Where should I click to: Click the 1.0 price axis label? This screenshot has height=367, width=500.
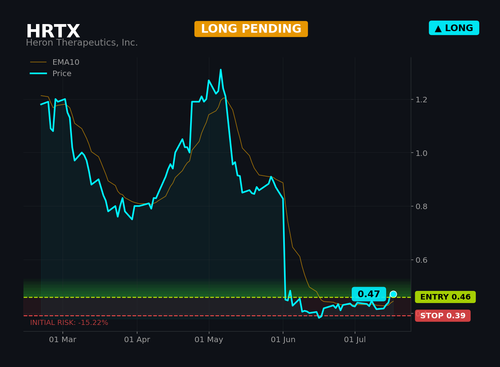pos(421,153)
